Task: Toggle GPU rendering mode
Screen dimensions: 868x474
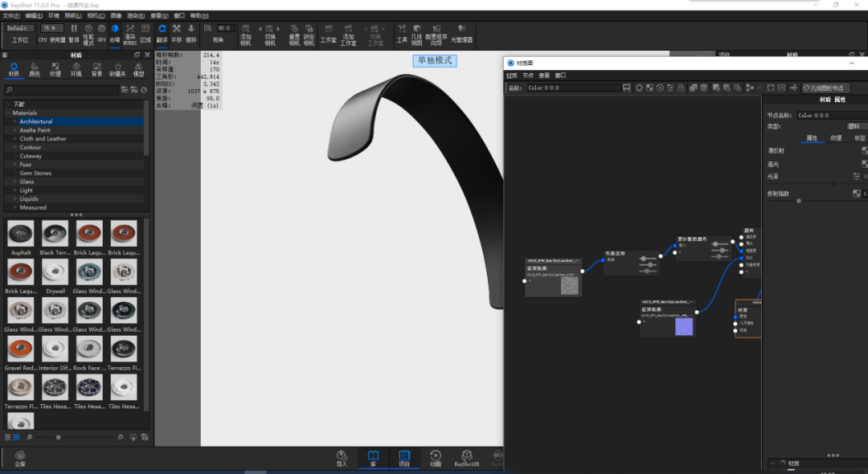Action: point(101,33)
